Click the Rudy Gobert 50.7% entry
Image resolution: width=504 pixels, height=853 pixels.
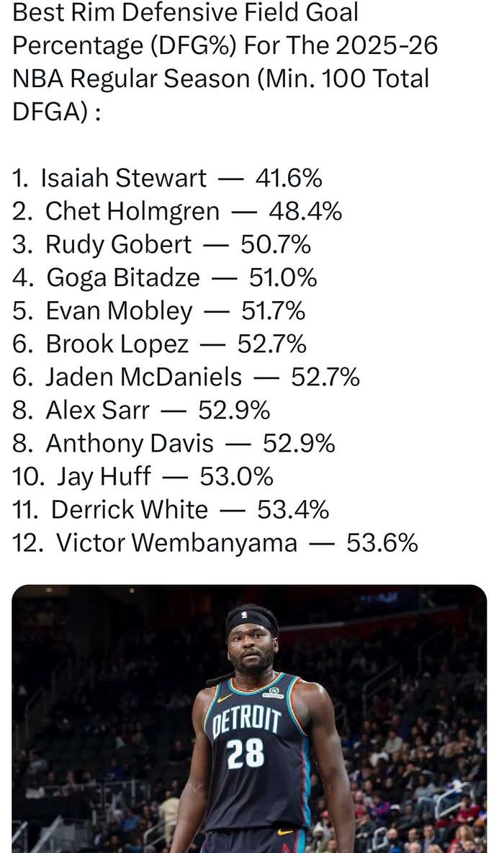point(162,244)
